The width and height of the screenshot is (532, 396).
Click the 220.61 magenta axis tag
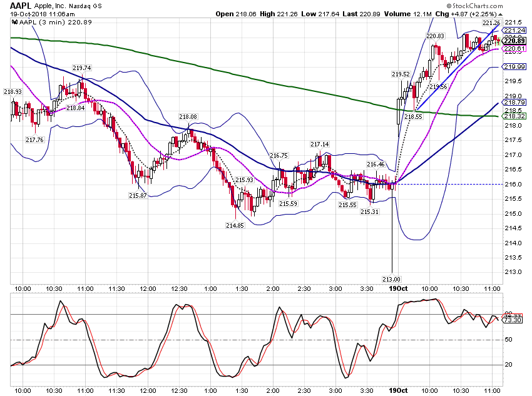click(x=514, y=49)
